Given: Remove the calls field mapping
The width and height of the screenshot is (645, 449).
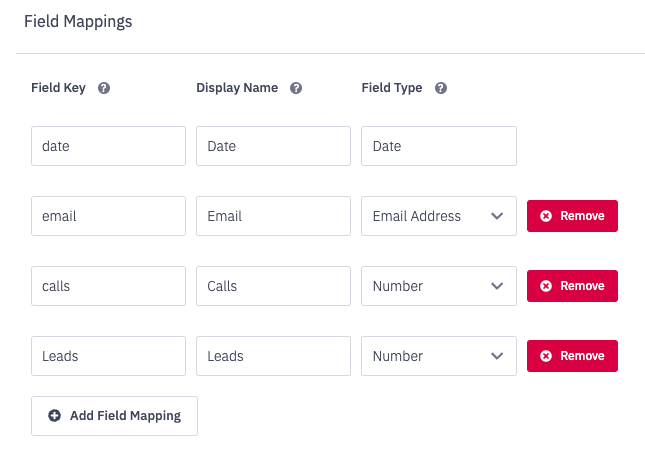Looking at the screenshot, I should pyautogui.click(x=572, y=286).
